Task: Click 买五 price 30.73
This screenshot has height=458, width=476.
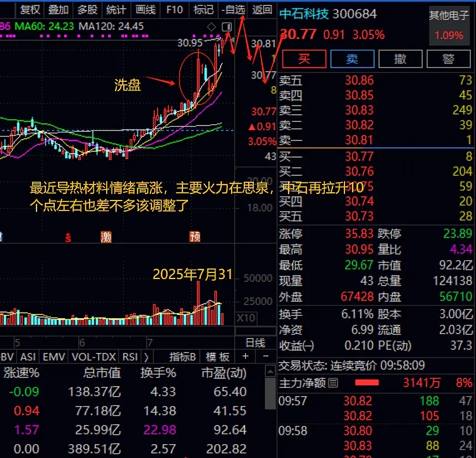Action: (359, 216)
